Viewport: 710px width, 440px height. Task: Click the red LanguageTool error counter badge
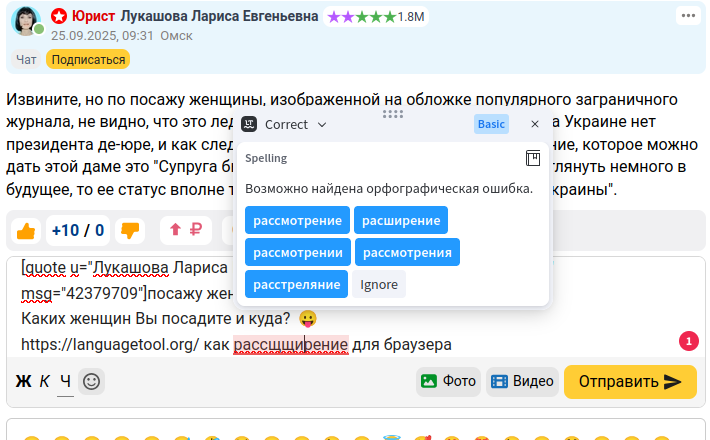[x=688, y=341]
